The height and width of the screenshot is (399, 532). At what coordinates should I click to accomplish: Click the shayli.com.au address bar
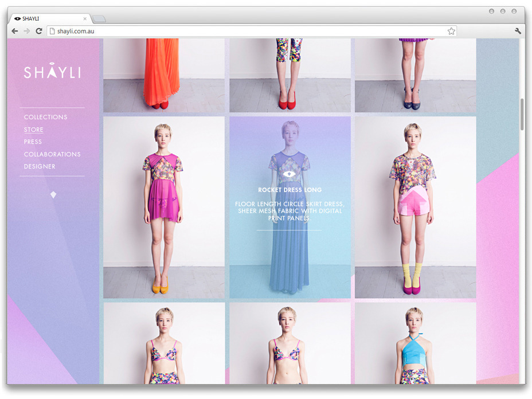[252, 31]
